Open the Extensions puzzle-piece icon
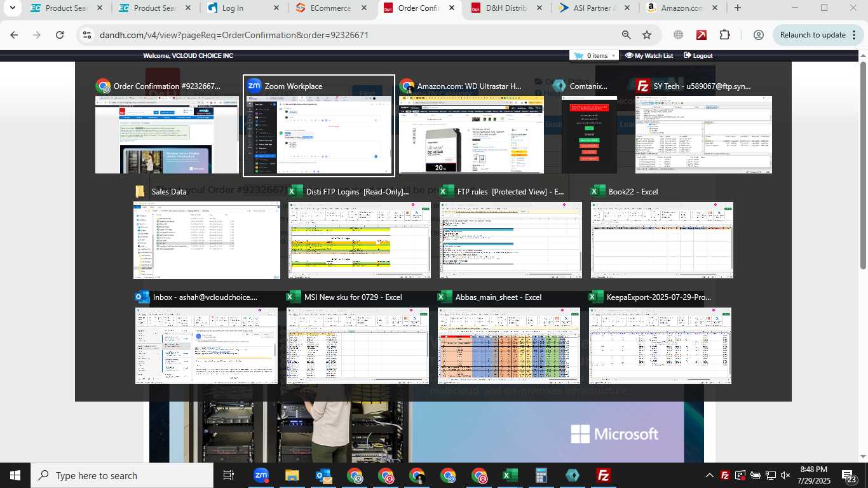This screenshot has height=488, width=868. pos(725,35)
